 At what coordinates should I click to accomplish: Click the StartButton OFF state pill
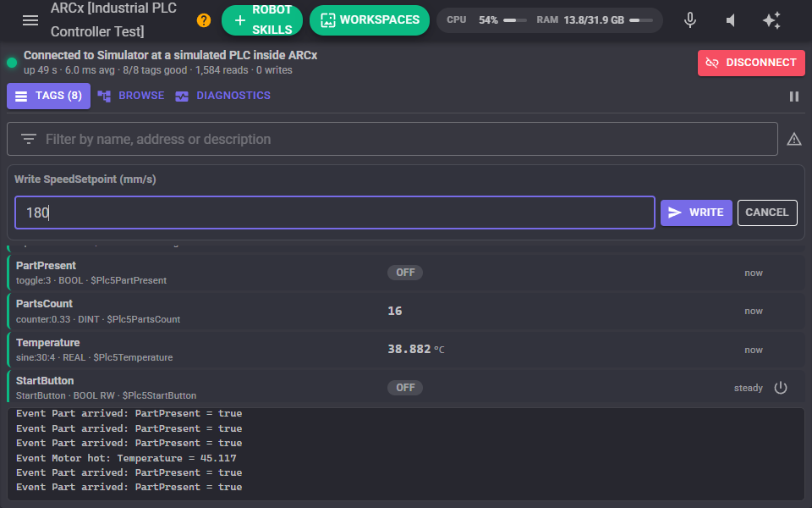[x=405, y=388]
